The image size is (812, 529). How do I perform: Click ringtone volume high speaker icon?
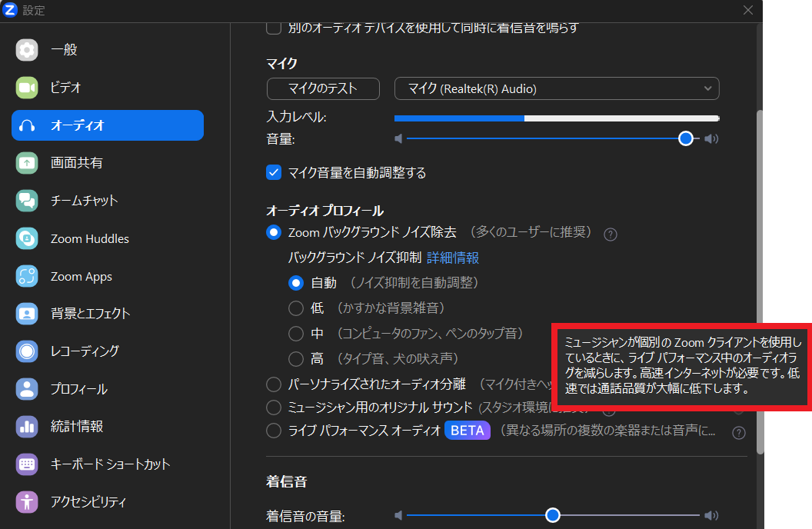coord(711,515)
